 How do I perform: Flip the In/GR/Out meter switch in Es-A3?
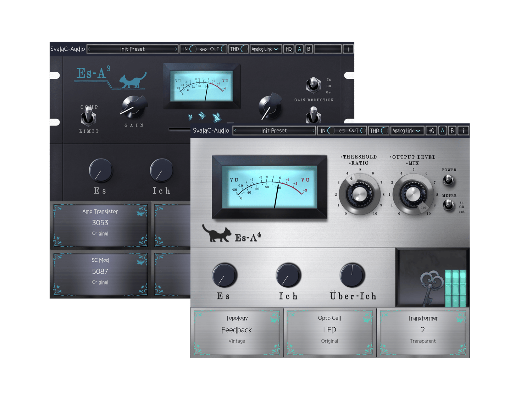click(313, 85)
